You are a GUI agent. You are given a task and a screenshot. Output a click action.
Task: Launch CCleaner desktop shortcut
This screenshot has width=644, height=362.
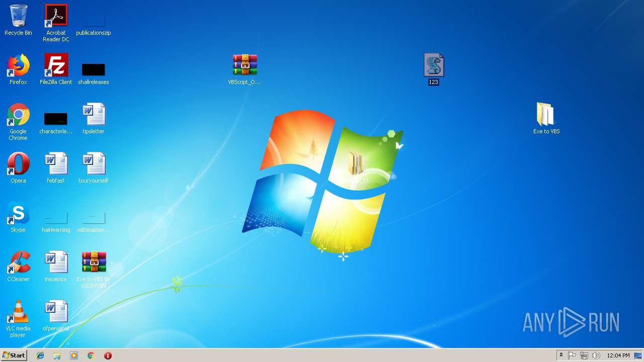(18, 266)
